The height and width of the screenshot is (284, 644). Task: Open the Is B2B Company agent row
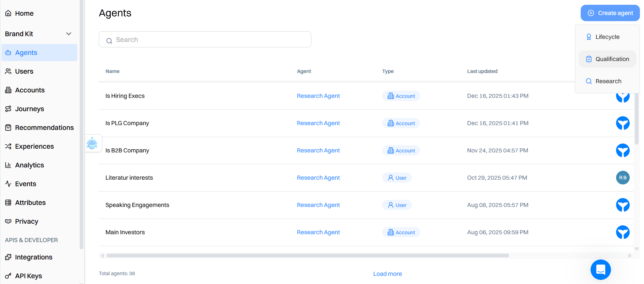coord(366,150)
